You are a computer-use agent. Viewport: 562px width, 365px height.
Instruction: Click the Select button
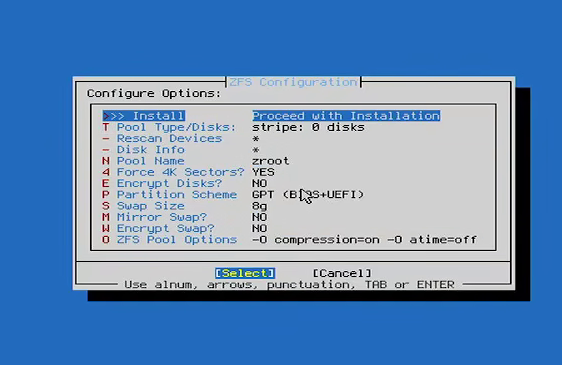click(x=245, y=273)
